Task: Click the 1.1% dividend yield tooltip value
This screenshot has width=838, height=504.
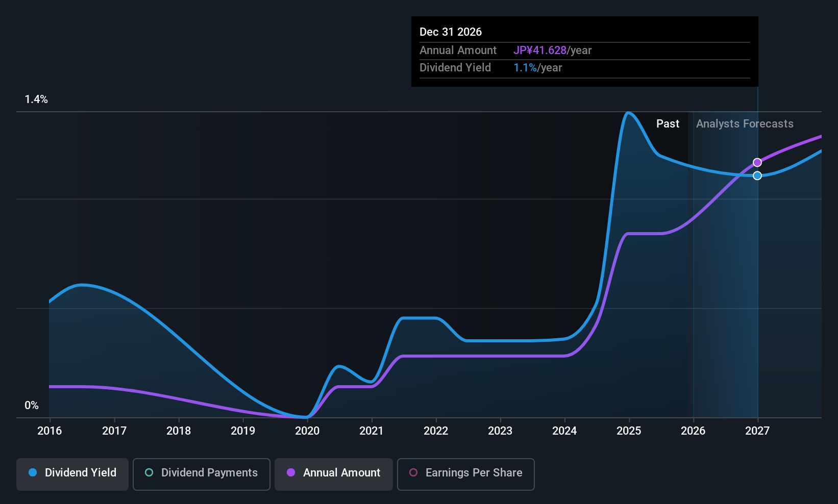Action: point(525,67)
